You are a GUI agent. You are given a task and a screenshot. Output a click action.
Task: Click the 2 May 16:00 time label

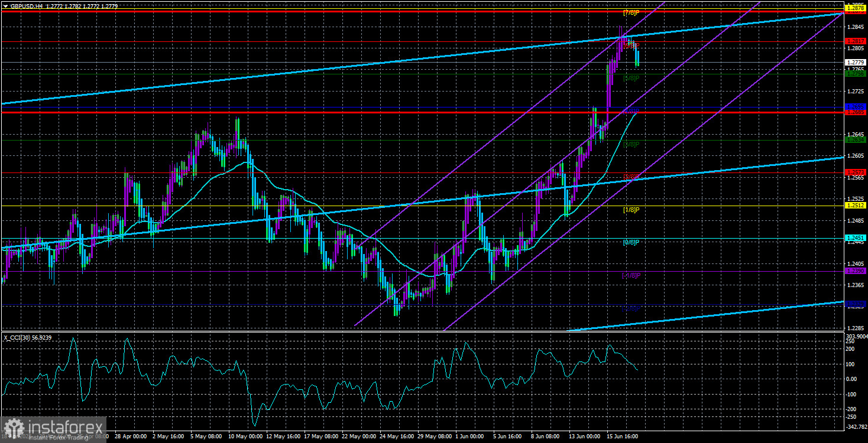click(168, 437)
